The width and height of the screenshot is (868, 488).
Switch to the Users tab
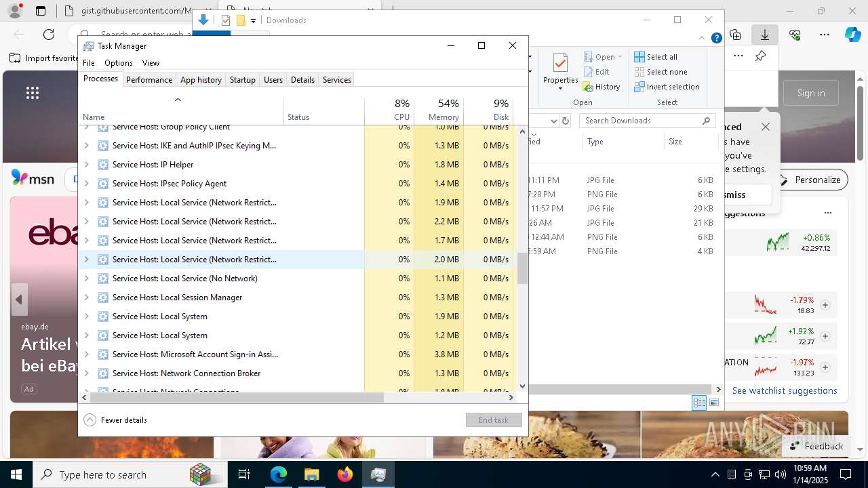click(273, 80)
